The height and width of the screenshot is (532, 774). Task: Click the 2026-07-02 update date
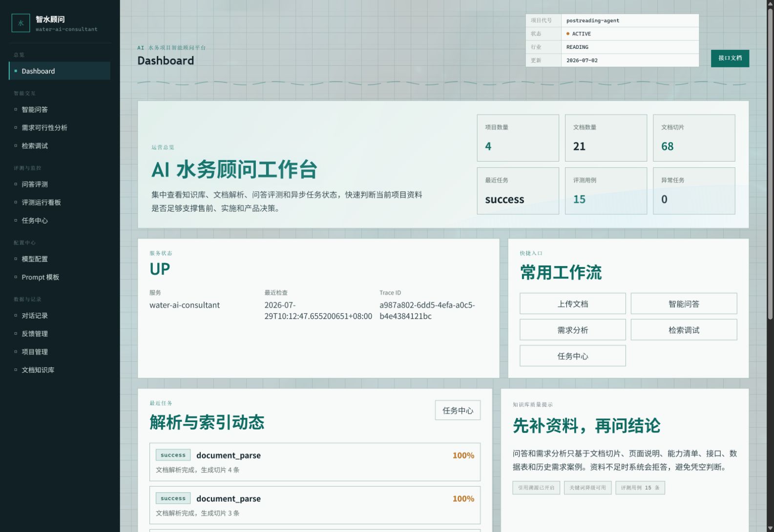[582, 61]
